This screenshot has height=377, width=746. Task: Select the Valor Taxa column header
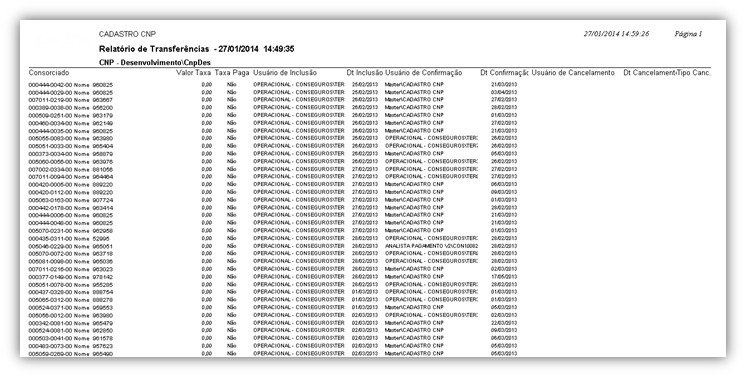click(x=193, y=73)
